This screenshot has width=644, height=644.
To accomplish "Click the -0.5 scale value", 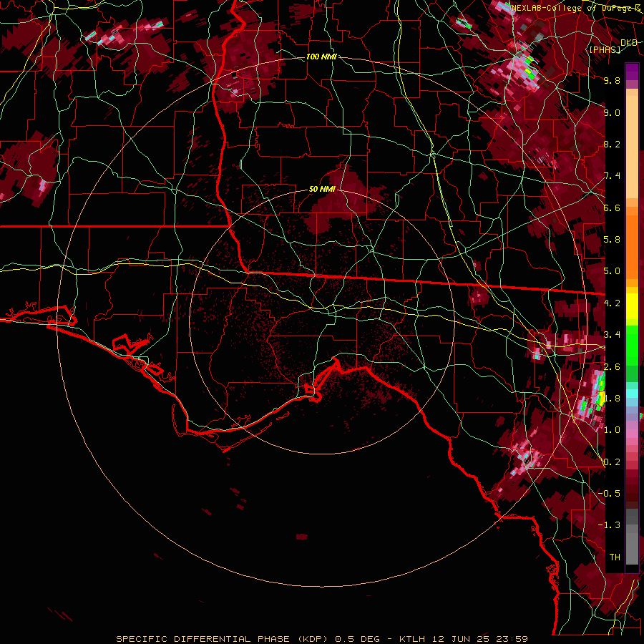I will click(x=609, y=494).
